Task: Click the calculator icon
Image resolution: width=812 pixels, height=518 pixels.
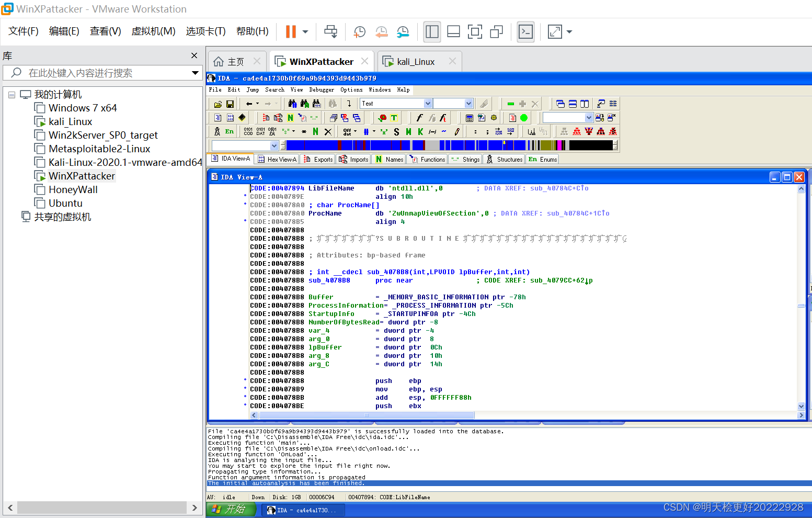Action: click(x=469, y=118)
